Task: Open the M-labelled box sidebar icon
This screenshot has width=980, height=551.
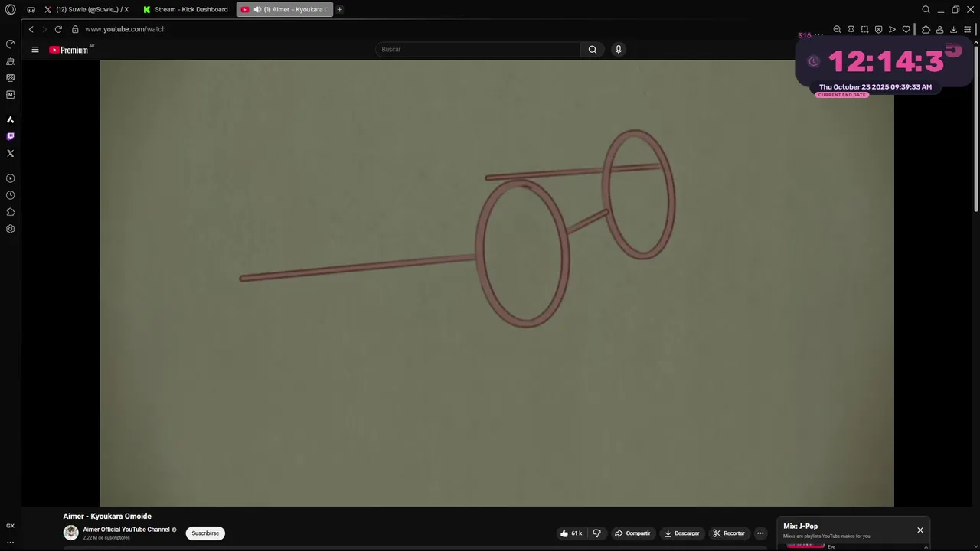Action: click(x=10, y=95)
